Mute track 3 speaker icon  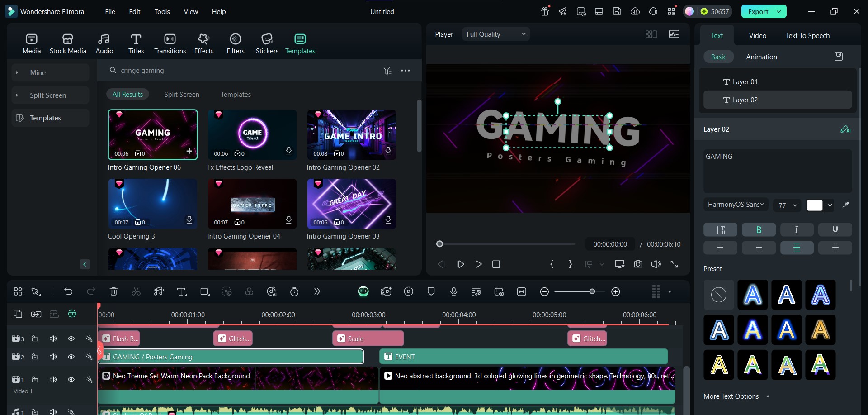pyautogui.click(x=53, y=339)
